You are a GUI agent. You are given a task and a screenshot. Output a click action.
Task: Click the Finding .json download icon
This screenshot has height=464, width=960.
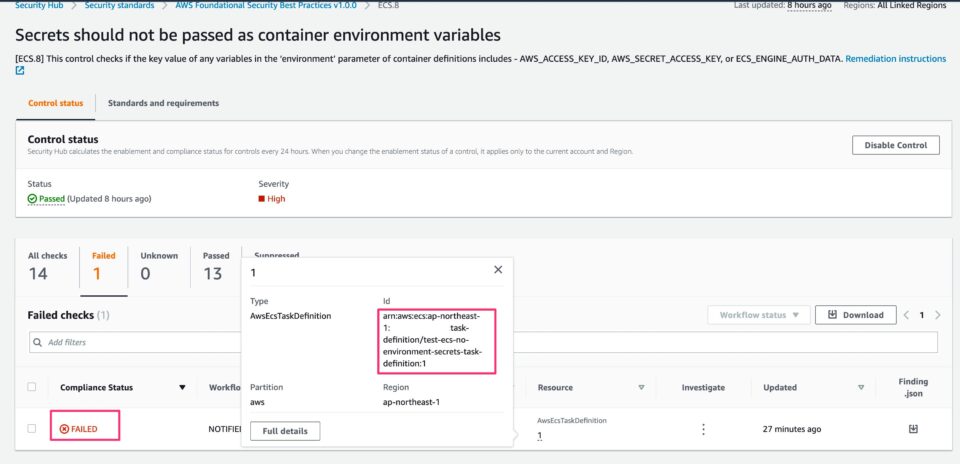[x=912, y=429]
